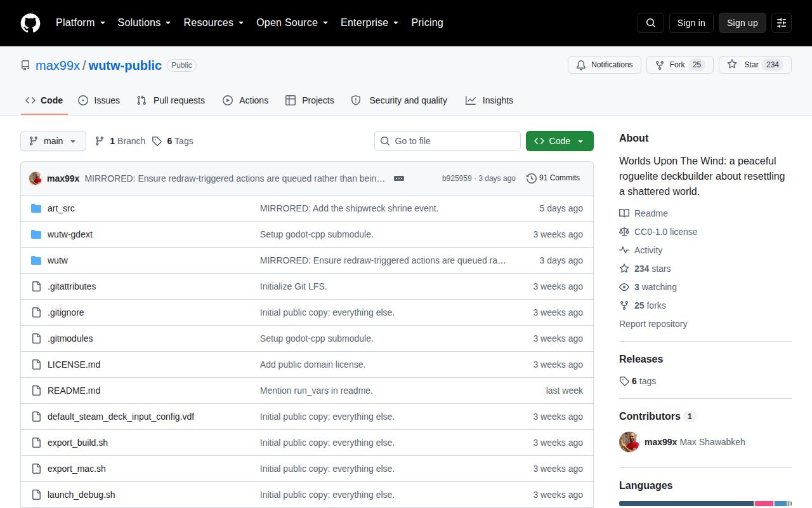Open the wutw-gdext folder
812x508 pixels.
(x=70, y=234)
